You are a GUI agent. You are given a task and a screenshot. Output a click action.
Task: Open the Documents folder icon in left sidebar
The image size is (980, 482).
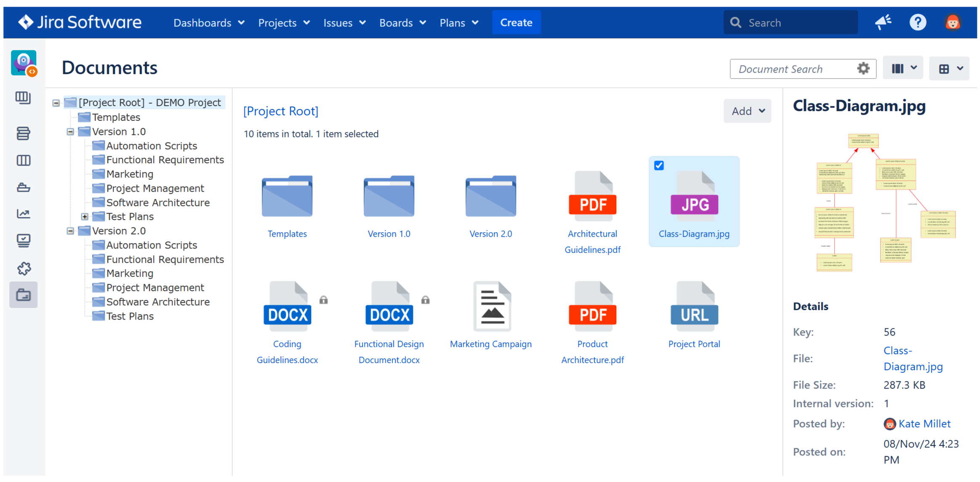pyautogui.click(x=24, y=295)
